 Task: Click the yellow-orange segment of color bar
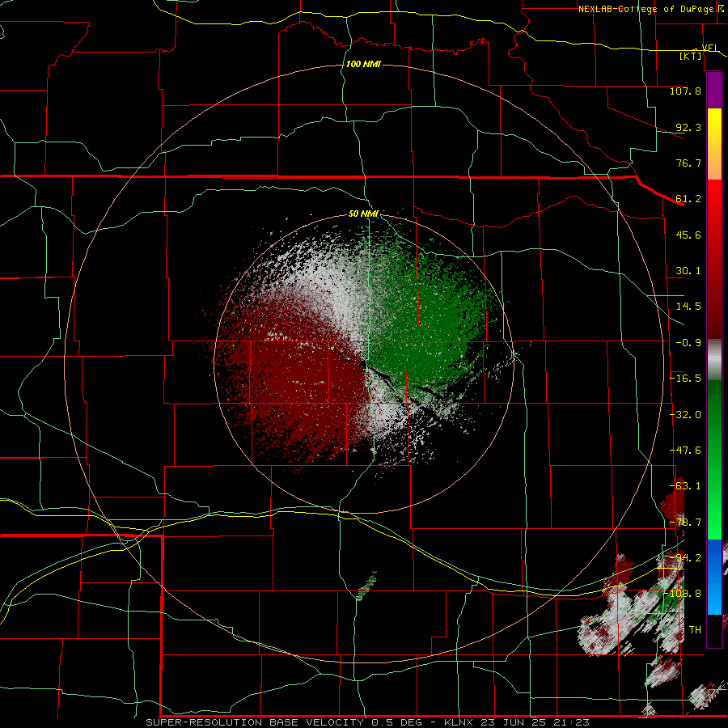714,144
